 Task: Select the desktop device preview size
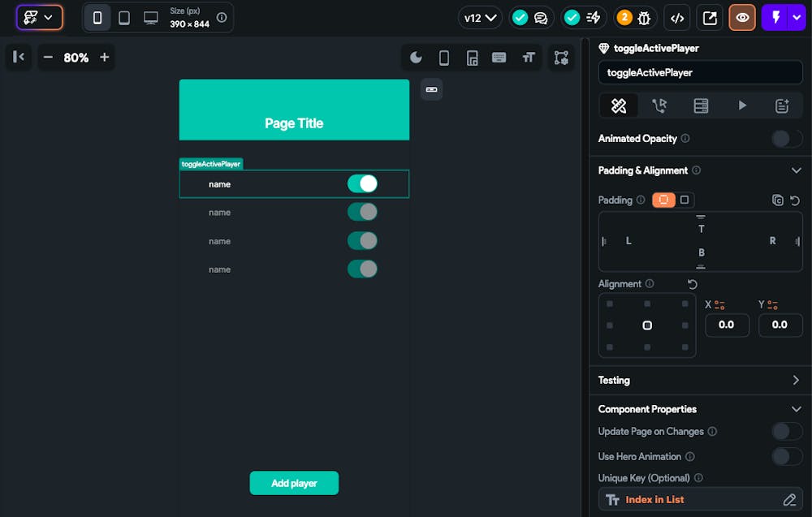(x=151, y=18)
